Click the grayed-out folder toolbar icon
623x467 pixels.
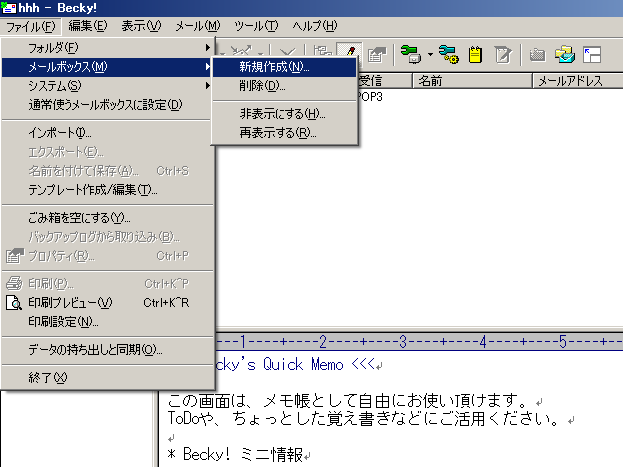537,54
